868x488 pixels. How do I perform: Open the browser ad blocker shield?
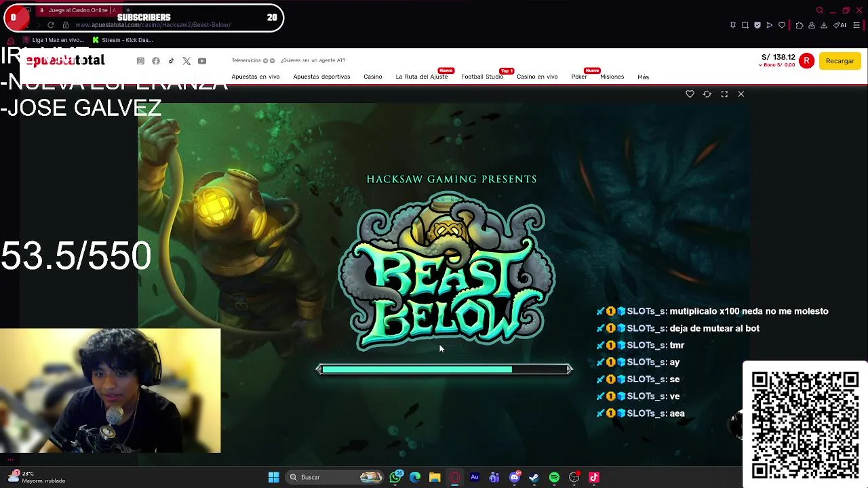point(757,25)
